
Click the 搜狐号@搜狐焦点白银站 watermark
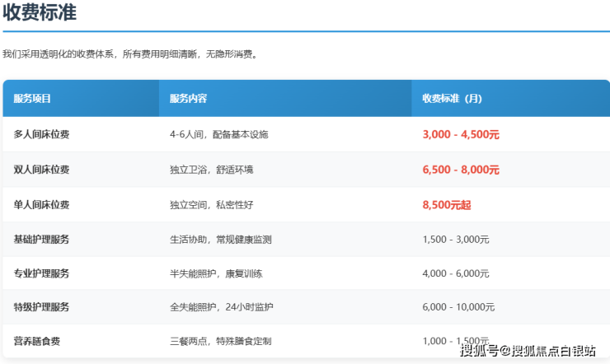(x=528, y=352)
